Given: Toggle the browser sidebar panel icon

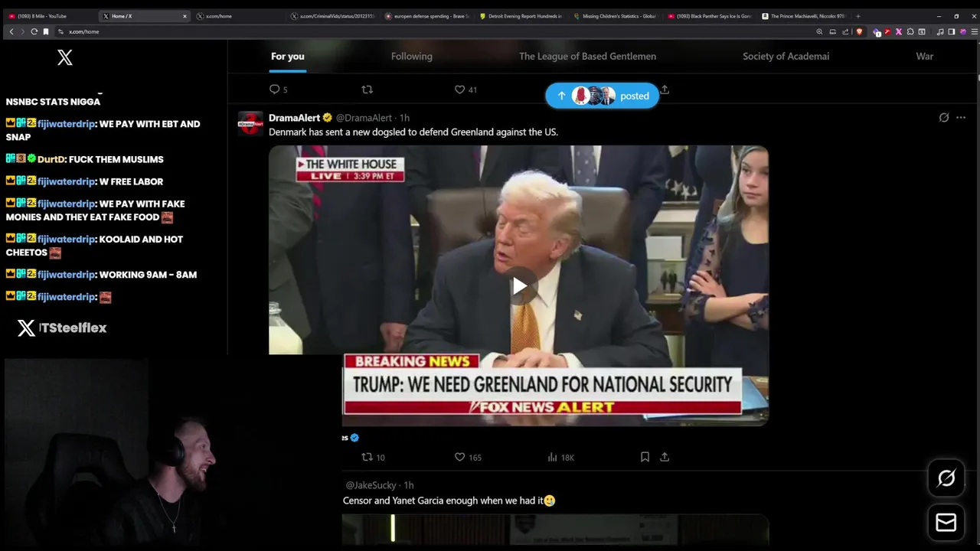Looking at the screenshot, I should click(x=952, y=31).
